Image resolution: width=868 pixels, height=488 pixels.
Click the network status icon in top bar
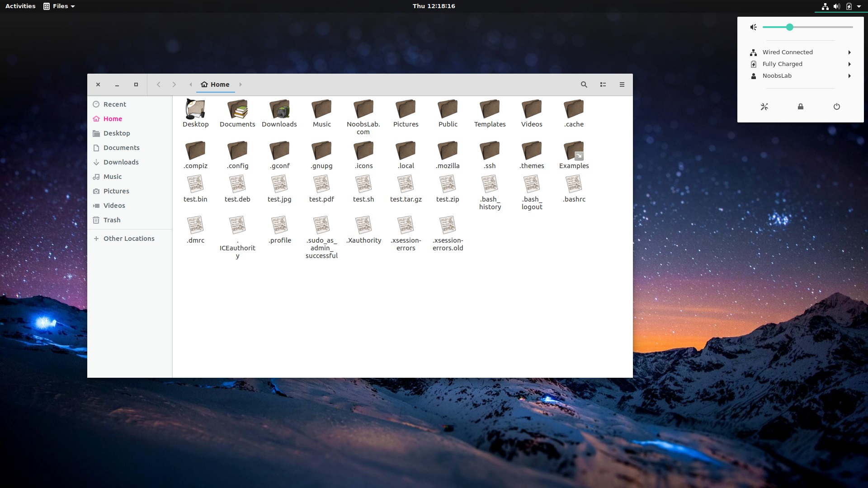pos(824,6)
